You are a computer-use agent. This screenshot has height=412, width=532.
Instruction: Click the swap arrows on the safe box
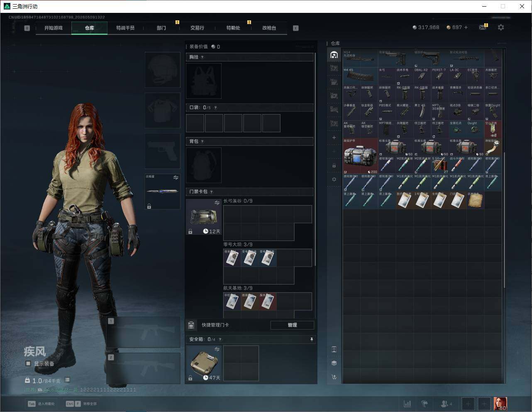(x=217, y=349)
